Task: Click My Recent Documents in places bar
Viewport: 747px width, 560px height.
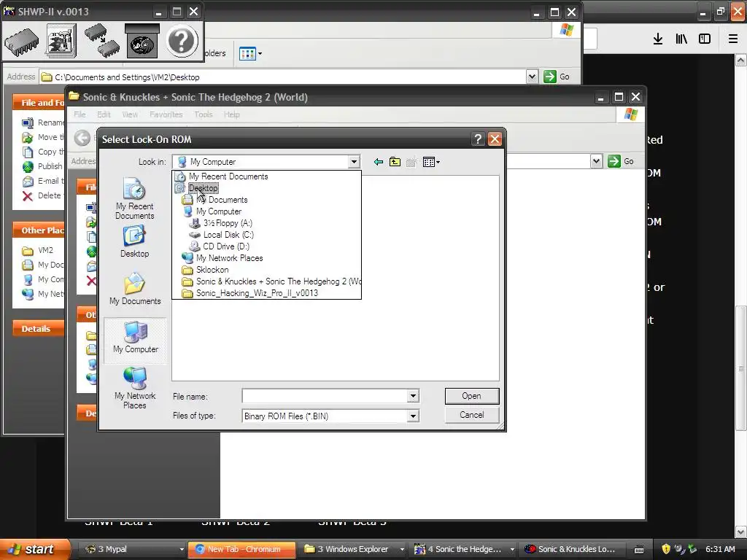Action: [x=135, y=198]
